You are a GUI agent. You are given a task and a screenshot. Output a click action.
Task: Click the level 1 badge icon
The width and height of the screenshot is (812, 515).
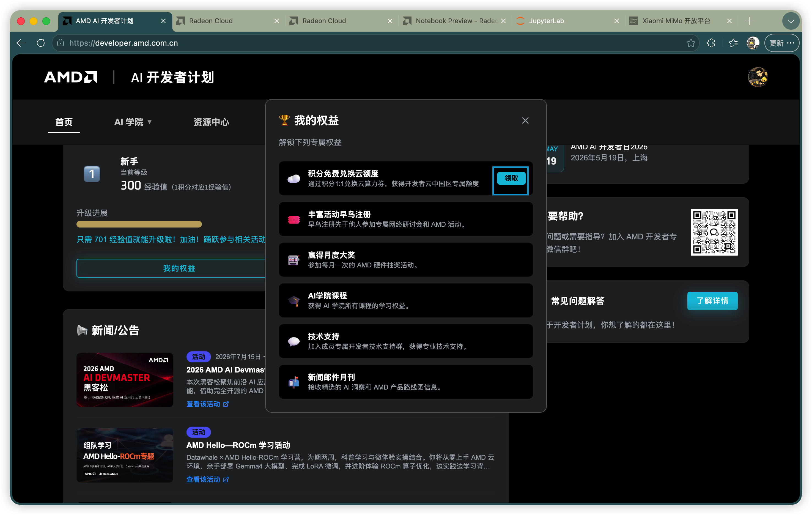point(92,174)
